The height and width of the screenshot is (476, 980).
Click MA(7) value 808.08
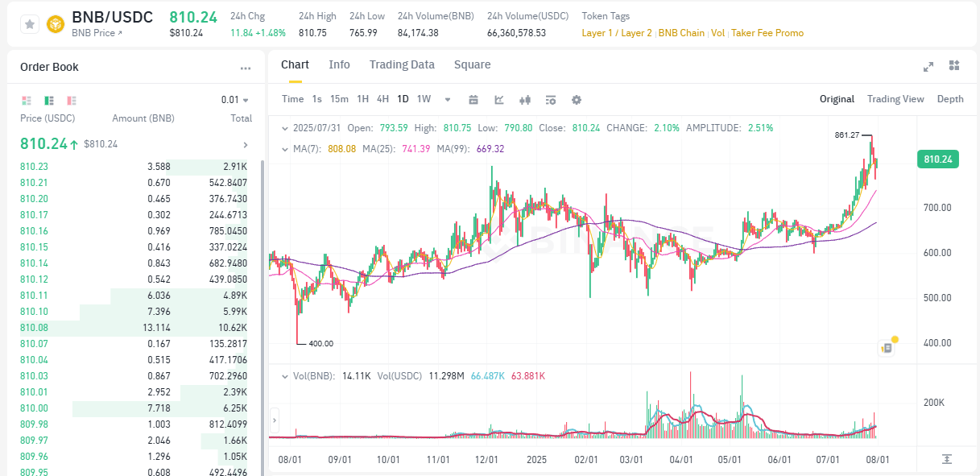click(x=341, y=149)
